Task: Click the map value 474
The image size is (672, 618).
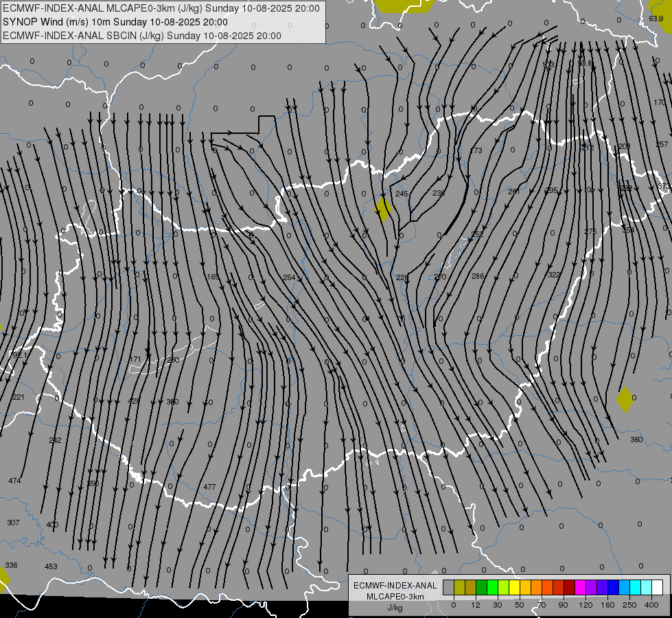Action: (14, 481)
